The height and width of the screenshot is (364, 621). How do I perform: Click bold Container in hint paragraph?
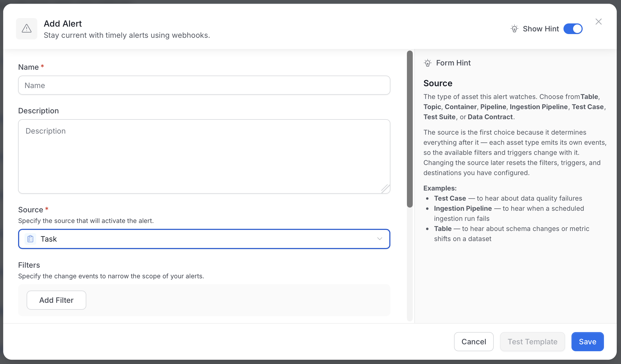(461, 107)
